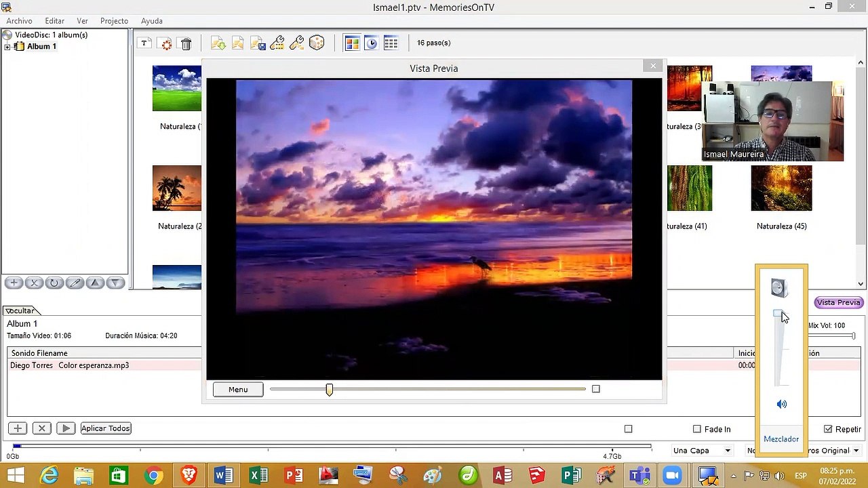
Task: Remove the selected sound file with X button
Action: tap(41, 428)
